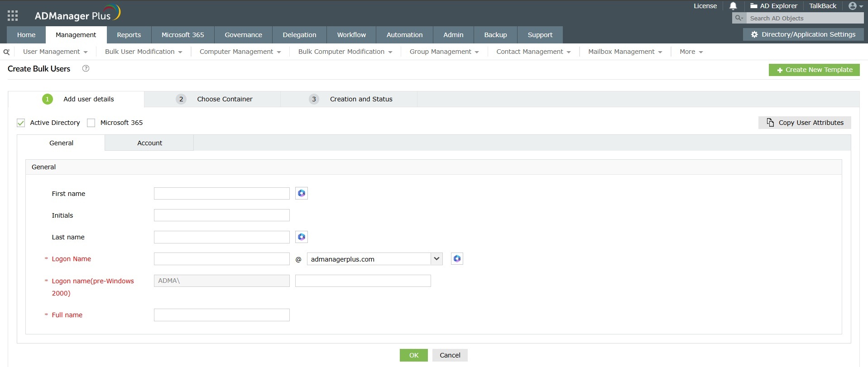Click the Last name format icon
The height and width of the screenshot is (367, 868).
(302, 237)
